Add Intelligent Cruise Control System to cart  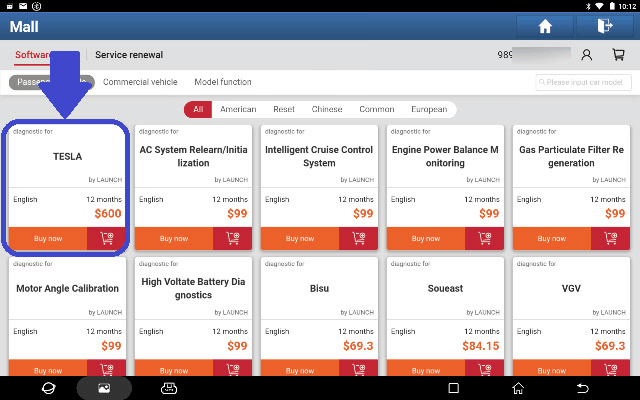358,239
